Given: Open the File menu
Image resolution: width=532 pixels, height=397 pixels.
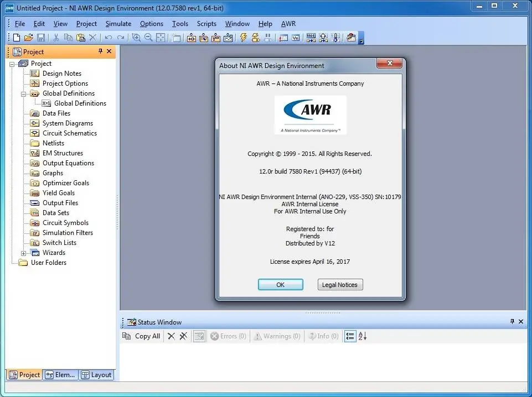Looking at the screenshot, I should coord(20,24).
